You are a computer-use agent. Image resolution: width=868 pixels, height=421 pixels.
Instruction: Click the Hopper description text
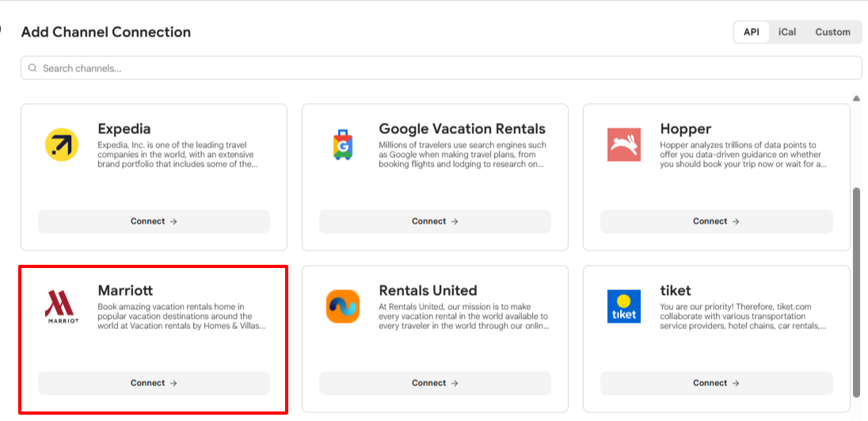[x=743, y=155]
